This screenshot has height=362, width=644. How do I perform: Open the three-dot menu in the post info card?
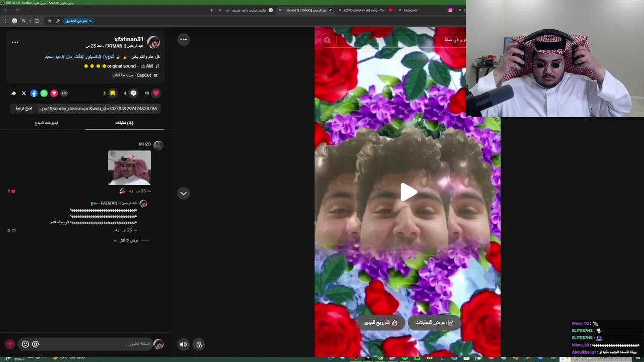[x=15, y=42]
